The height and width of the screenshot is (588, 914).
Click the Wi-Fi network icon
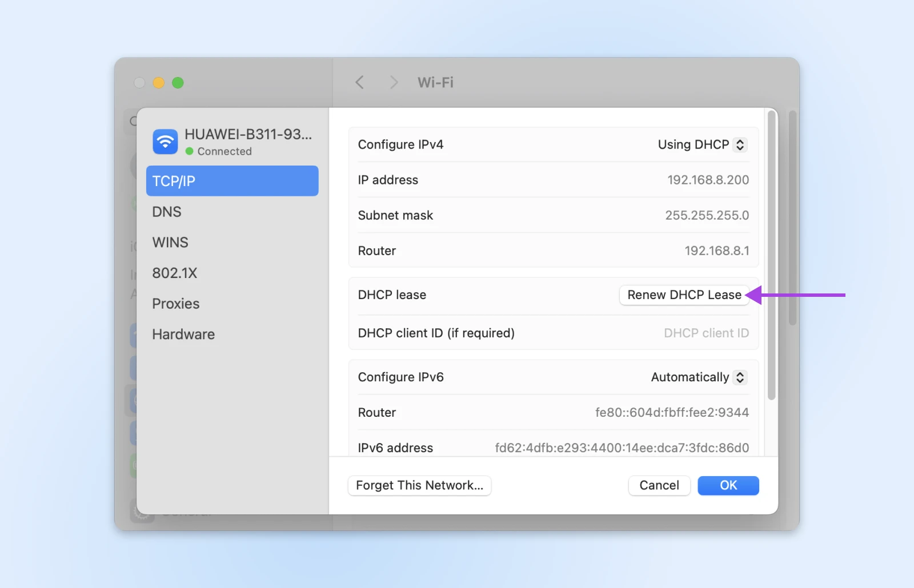click(165, 142)
